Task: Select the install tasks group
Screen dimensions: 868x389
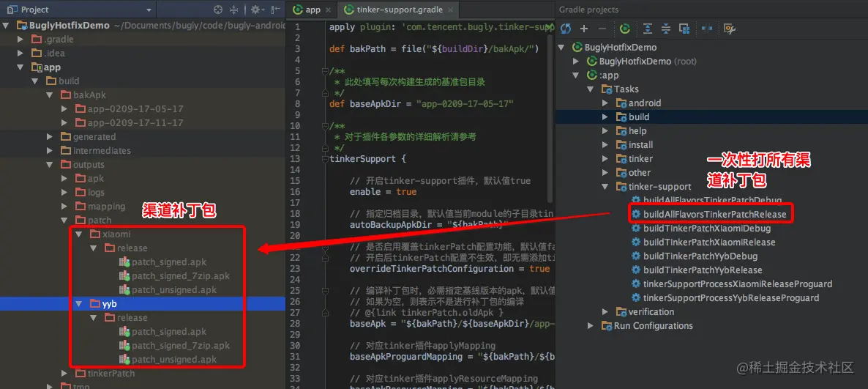Action: pyautogui.click(x=640, y=144)
